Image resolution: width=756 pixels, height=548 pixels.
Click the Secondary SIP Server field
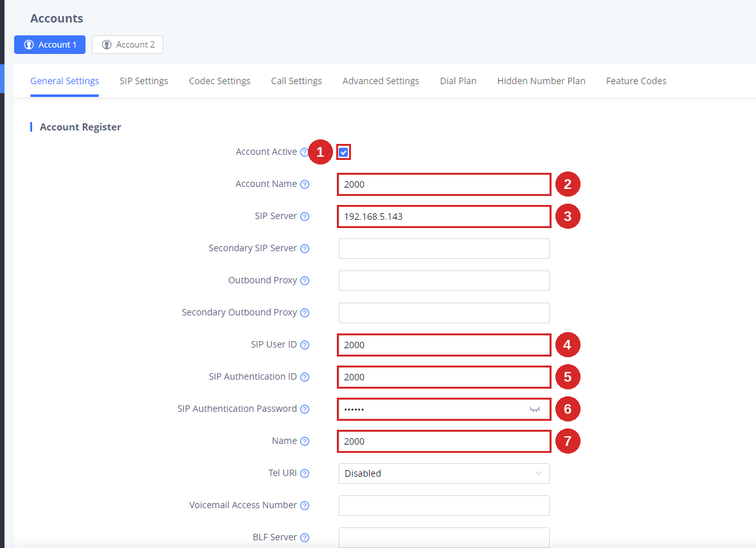coord(444,249)
